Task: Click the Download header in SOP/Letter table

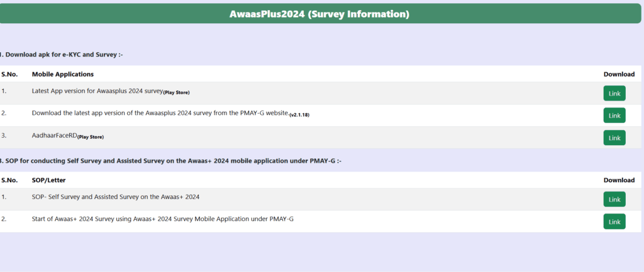Action: 619,180
